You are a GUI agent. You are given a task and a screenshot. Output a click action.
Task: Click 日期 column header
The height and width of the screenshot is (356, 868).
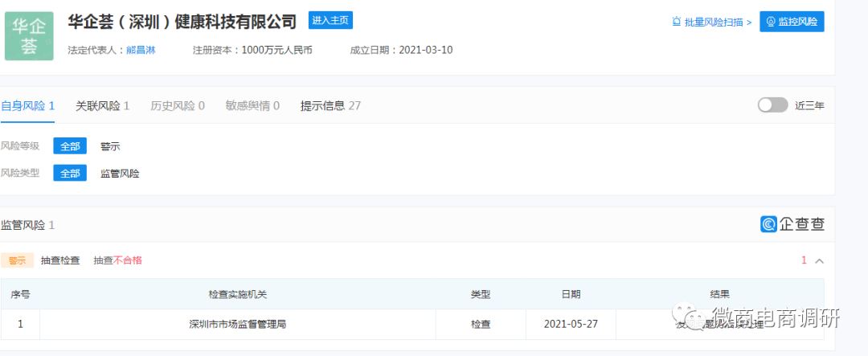(571, 295)
